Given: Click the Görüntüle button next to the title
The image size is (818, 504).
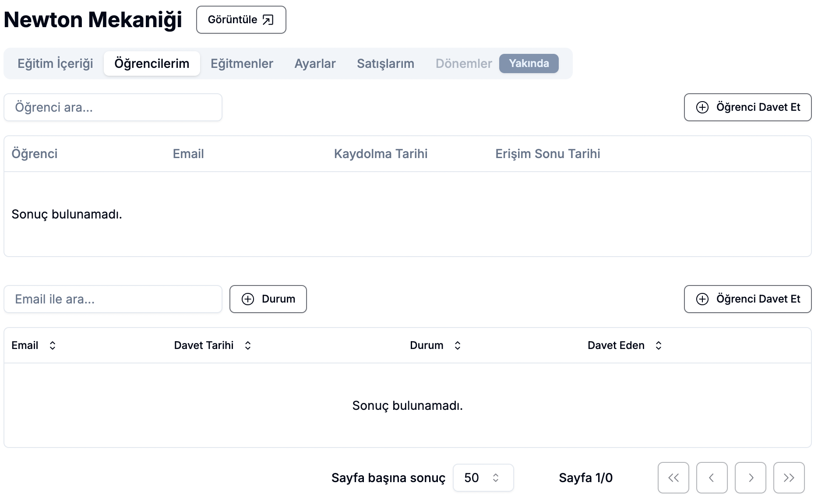Looking at the screenshot, I should [x=241, y=20].
